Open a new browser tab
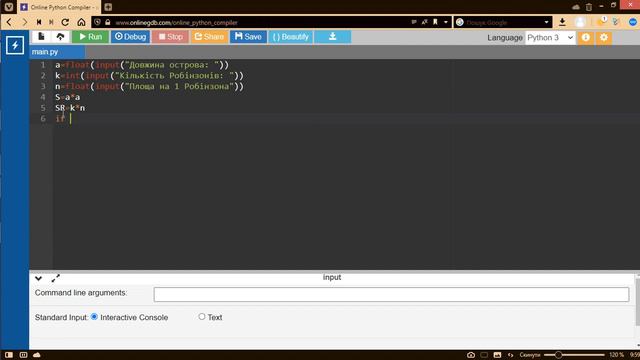This screenshot has width=640, height=360. [x=108, y=7]
